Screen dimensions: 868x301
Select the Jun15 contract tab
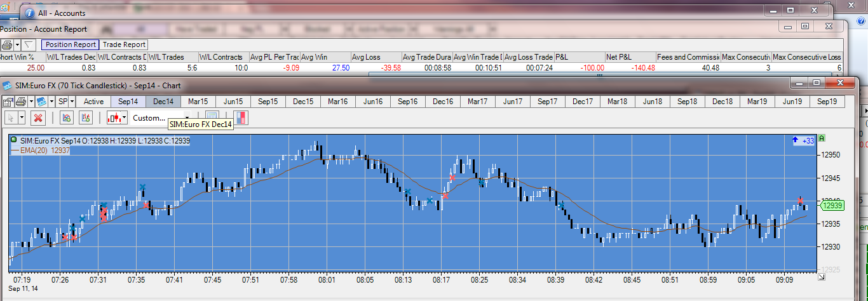pyautogui.click(x=233, y=102)
